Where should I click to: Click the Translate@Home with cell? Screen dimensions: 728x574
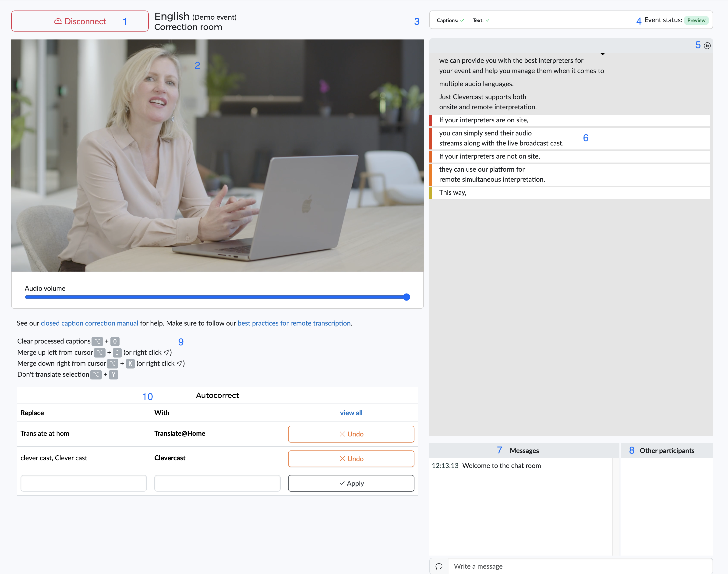[x=180, y=433]
